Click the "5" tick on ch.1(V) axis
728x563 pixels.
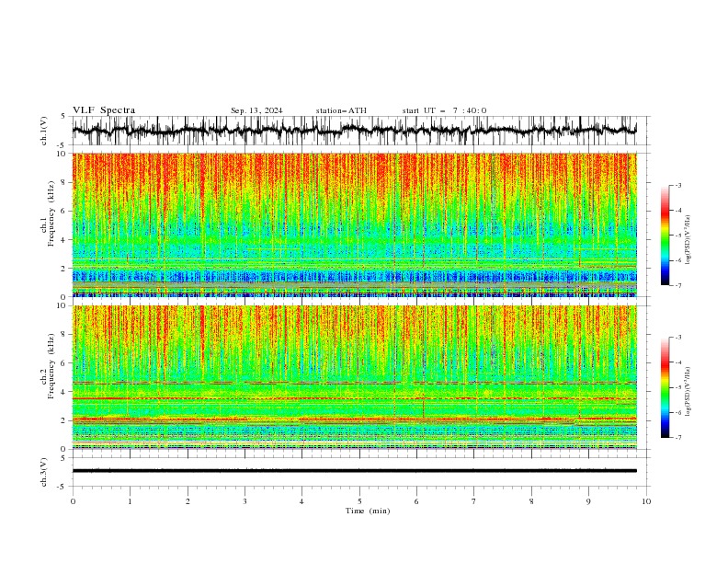pos(63,117)
